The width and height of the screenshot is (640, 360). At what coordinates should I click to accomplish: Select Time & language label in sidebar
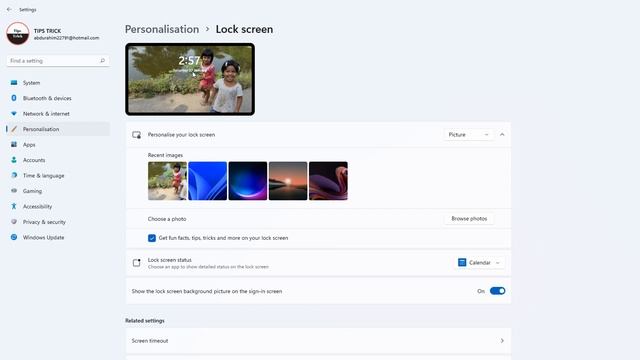click(x=44, y=176)
